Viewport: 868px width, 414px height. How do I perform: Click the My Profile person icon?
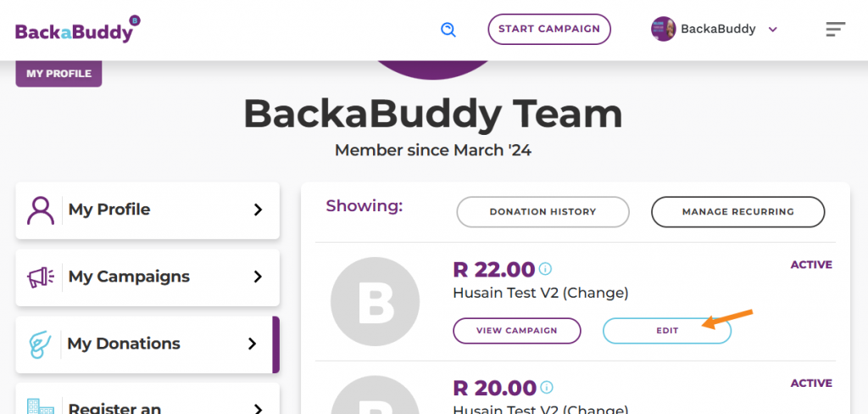click(x=41, y=210)
